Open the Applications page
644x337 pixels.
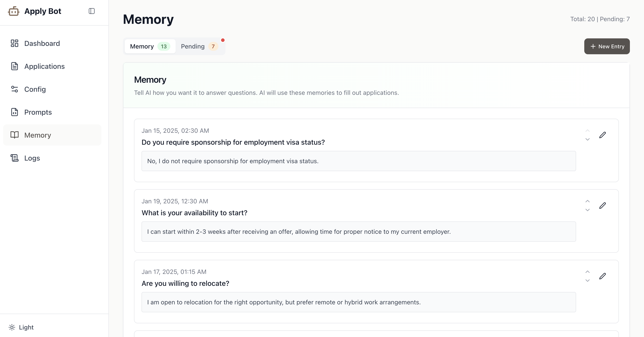coord(44,66)
